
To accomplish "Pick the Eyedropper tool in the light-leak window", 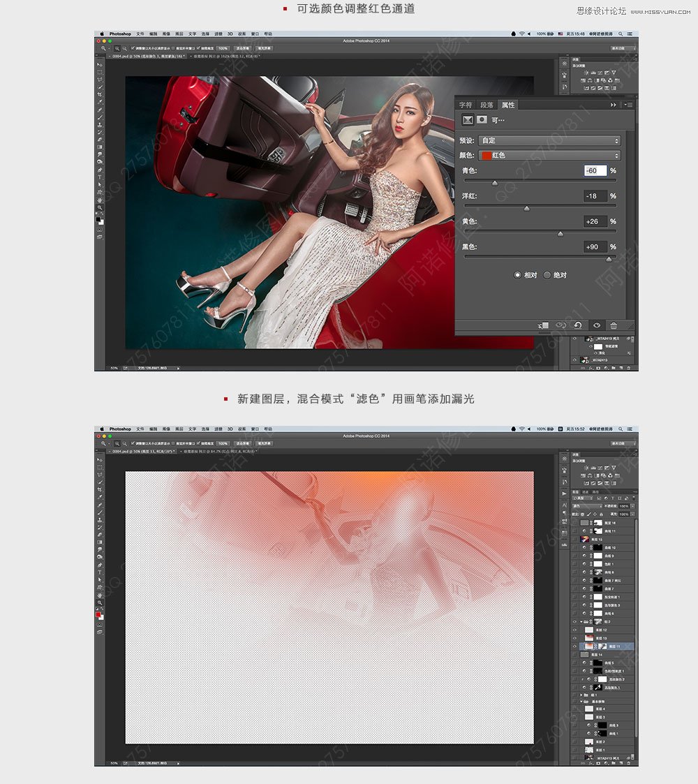I will pyautogui.click(x=100, y=497).
